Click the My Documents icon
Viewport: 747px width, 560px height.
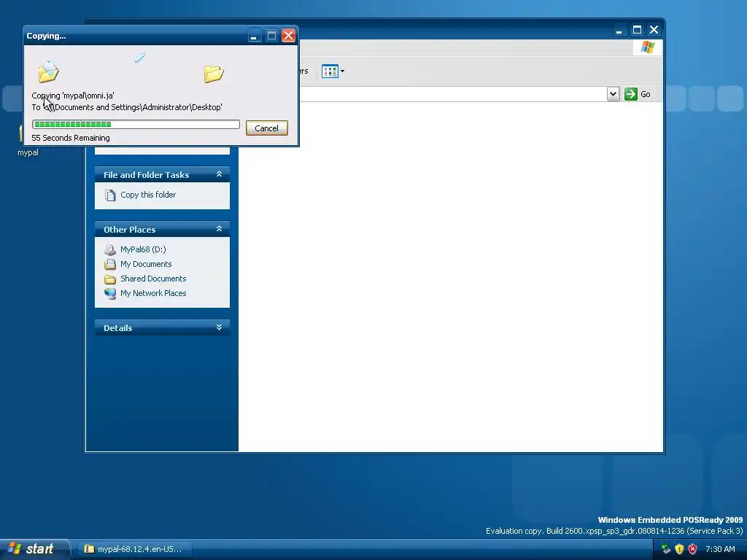pos(110,264)
